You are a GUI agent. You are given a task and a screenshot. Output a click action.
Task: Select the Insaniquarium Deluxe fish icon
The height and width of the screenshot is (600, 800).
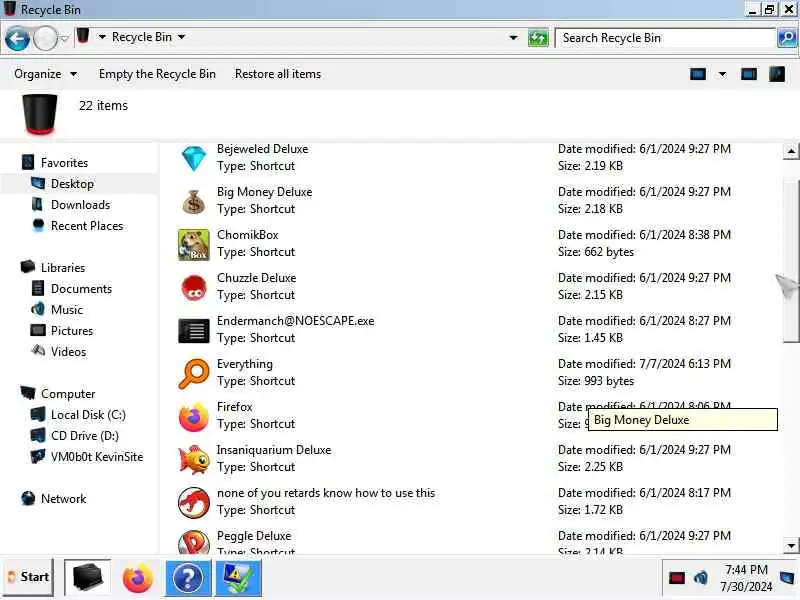click(x=193, y=459)
